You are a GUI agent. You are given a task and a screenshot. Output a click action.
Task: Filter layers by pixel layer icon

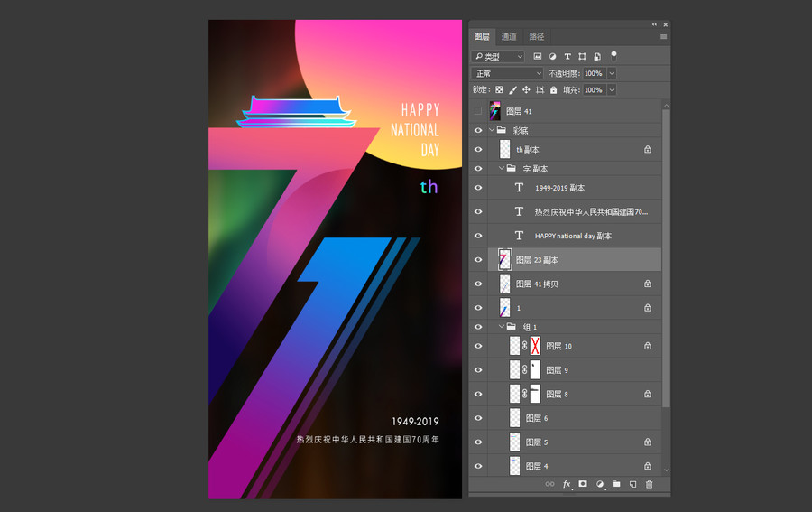click(x=538, y=56)
